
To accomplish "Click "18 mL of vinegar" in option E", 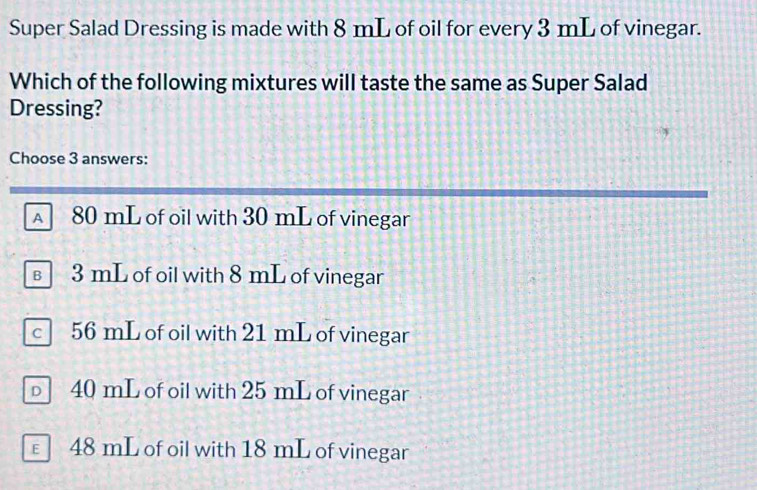I will coord(326,451).
